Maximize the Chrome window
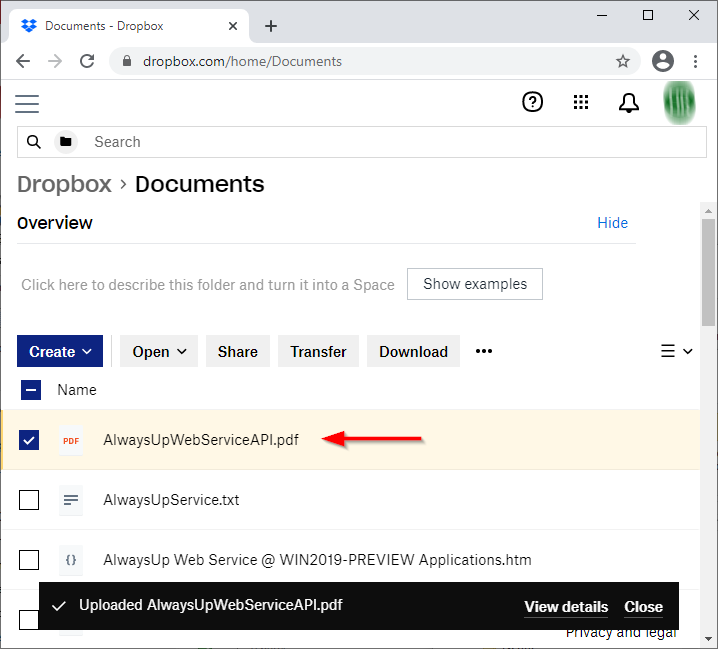The width and height of the screenshot is (718, 649). pyautogui.click(x=648, y=16)
